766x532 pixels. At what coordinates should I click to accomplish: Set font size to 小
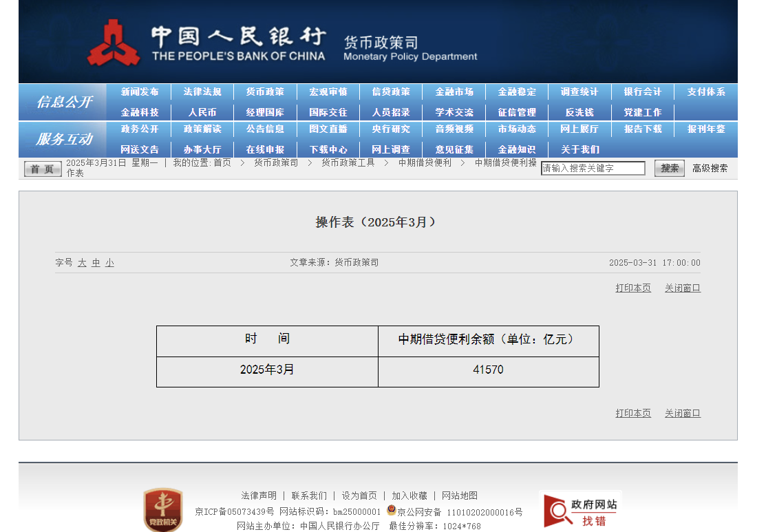[109, 263]
